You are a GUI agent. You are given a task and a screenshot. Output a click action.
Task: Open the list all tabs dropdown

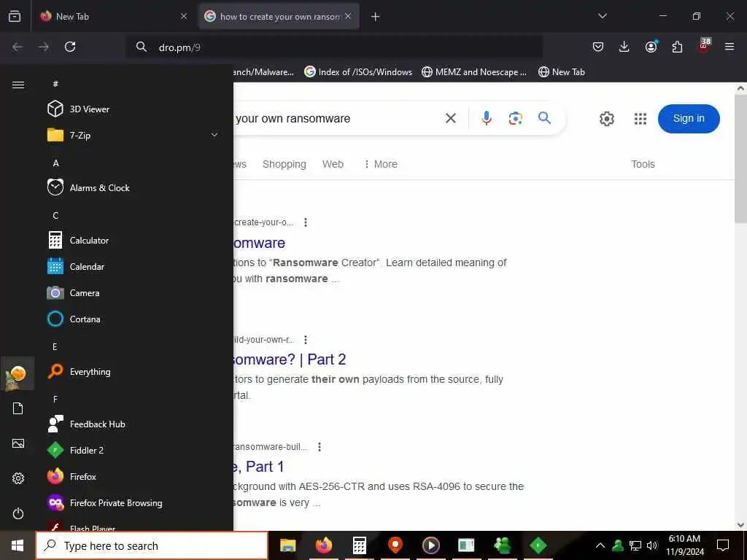[602, 16]
